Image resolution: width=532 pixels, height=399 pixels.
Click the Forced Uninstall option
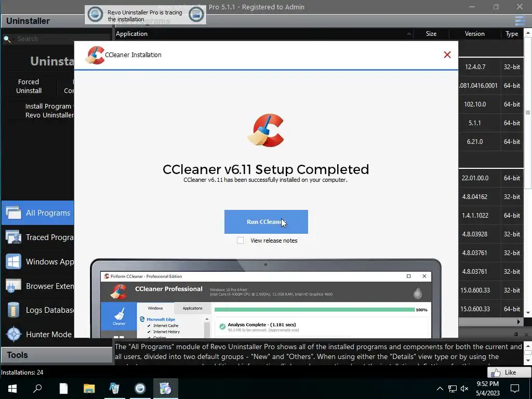tap(29, 86)
